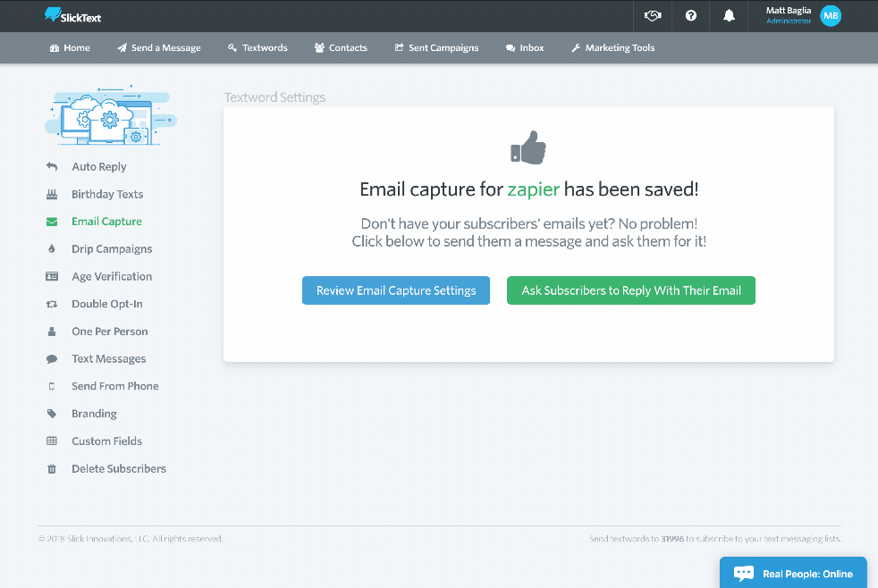The width and height of the screenshot is (878, 588).
Task: Click the MB user avatar
Action: coord(831,16)
